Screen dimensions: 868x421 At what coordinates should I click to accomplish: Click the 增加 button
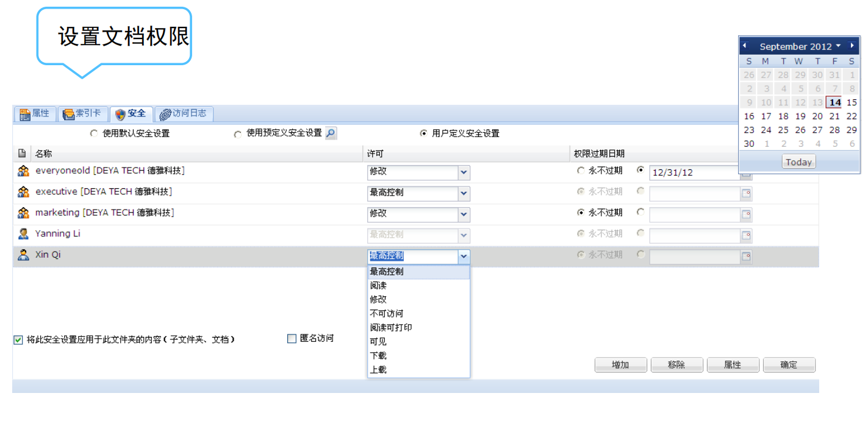pos(620,365)
